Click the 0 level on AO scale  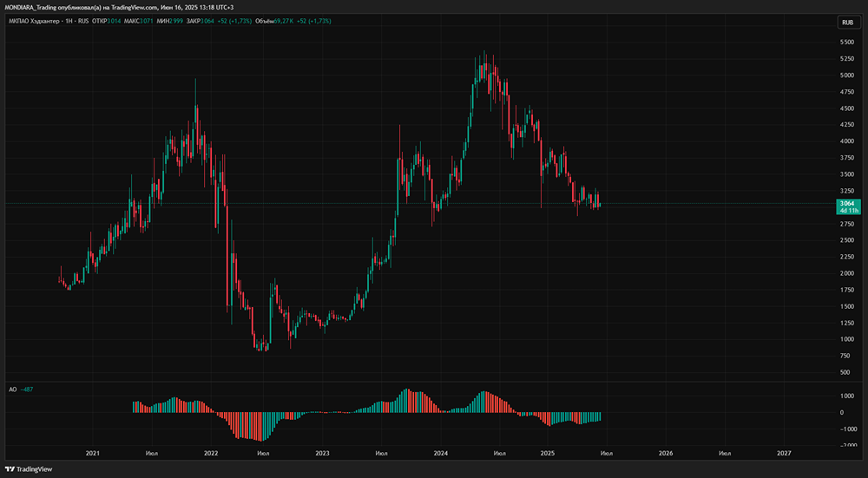click(x=842, y=413)
